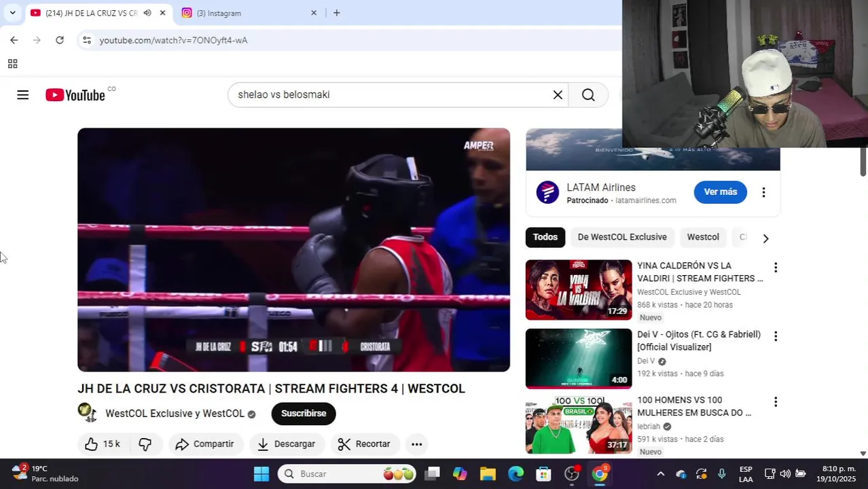Open options for 100 Homens video
Viewport: 868px width, 489px height.
776,402
